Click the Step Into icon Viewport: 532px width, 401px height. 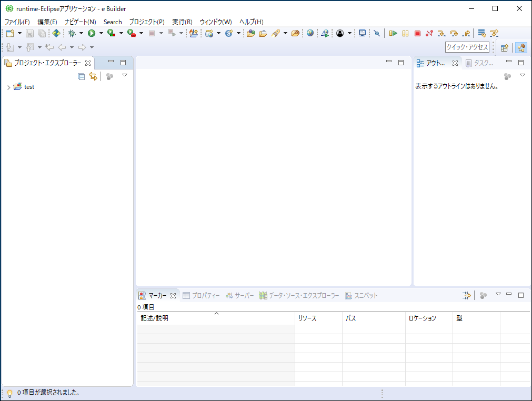pyautogui.click(x=441, y=33)
